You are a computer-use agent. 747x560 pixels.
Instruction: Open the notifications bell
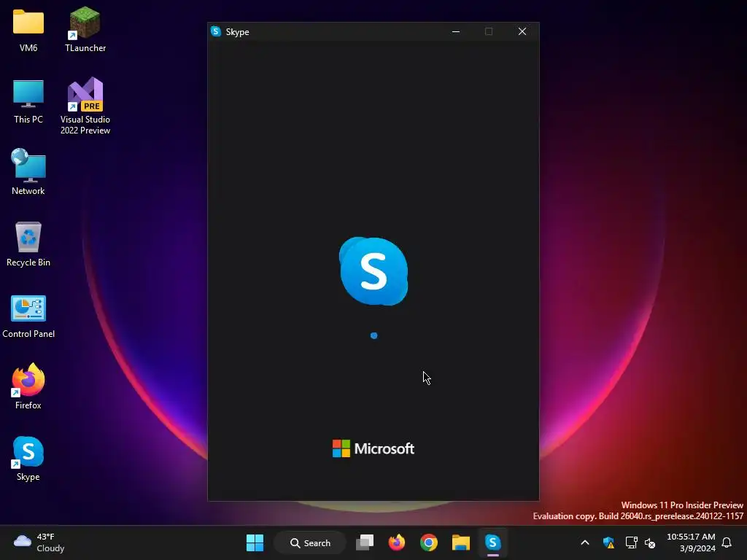[727, 542]
